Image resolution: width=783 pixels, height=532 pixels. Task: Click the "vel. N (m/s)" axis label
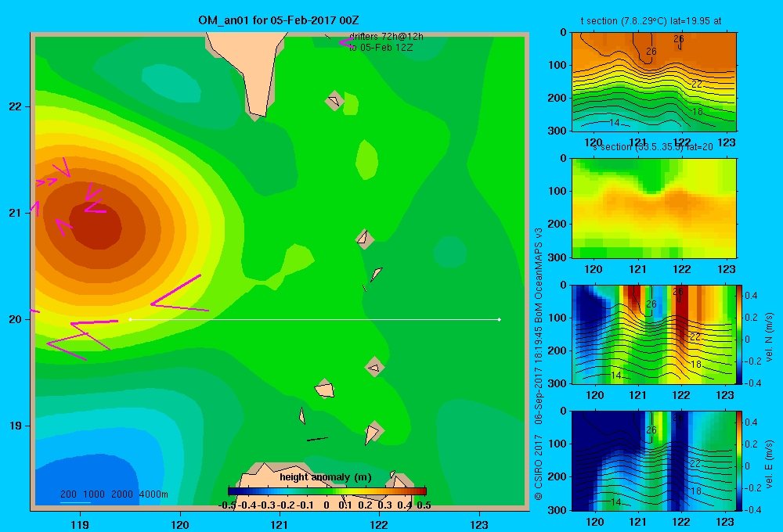[x=769, y=337]
